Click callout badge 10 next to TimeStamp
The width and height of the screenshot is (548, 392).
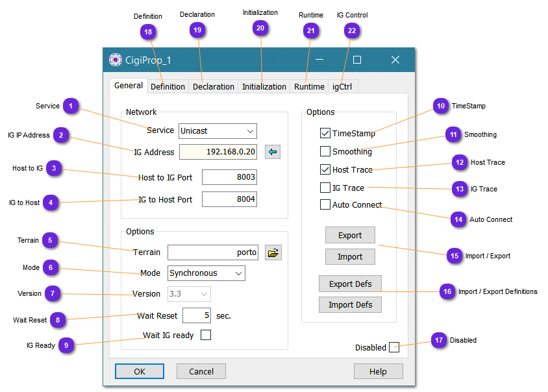click(x=441, y=106)
